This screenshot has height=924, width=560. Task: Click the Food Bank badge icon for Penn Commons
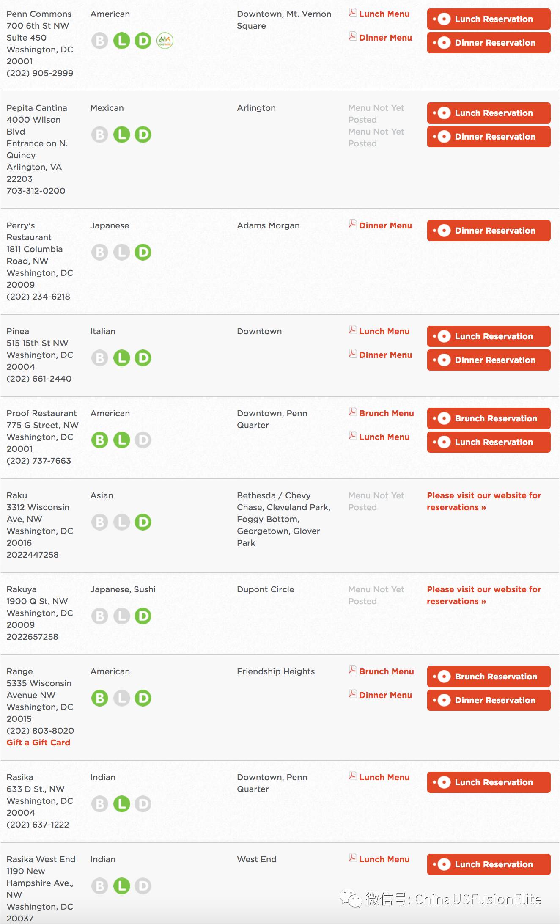coord(165,41)
